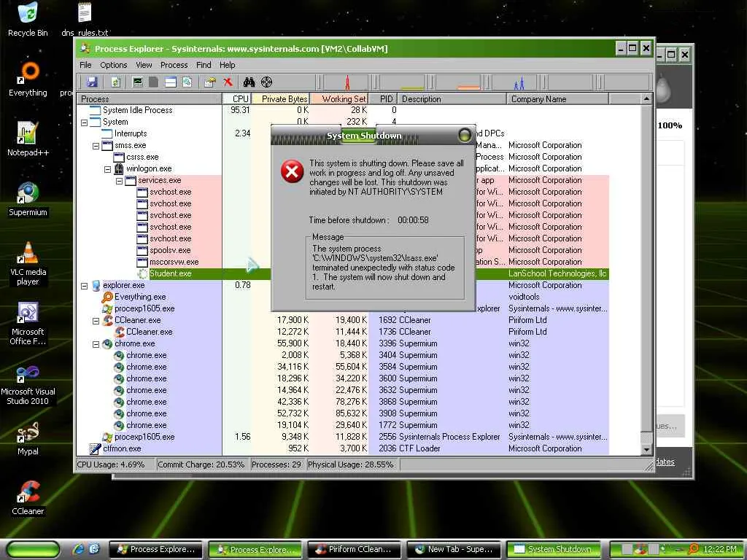Image resolution: width=747 pixels, height=560 pixels.
Task: Select the spoolsv.exe process row
Action: pyautogui.click(x=343, y=251)
